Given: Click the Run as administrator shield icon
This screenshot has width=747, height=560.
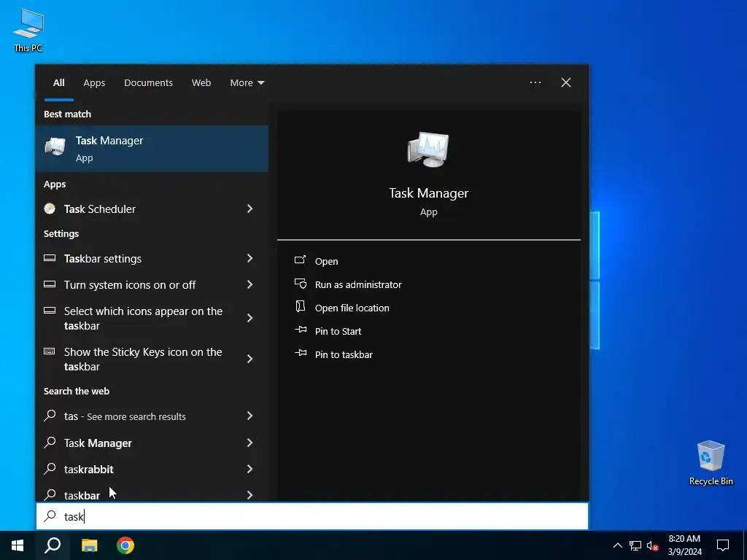Looking at the screenshot, I should coord(300,284).
